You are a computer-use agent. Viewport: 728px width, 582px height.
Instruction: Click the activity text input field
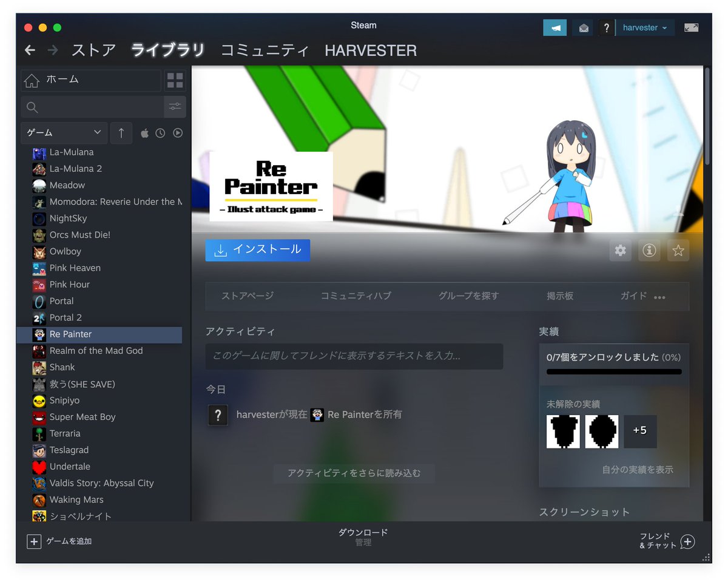point(354,356)
